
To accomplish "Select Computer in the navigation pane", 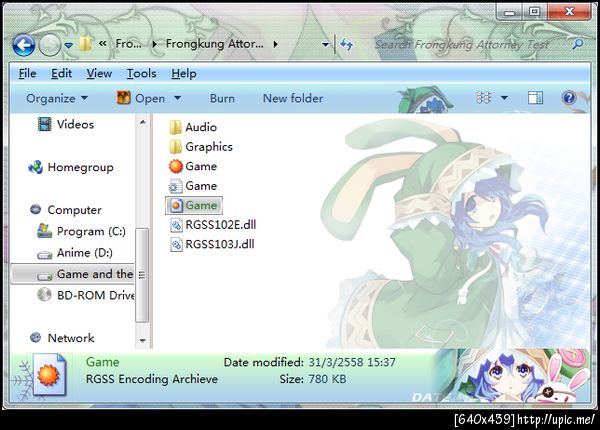I will click(75, 210).
